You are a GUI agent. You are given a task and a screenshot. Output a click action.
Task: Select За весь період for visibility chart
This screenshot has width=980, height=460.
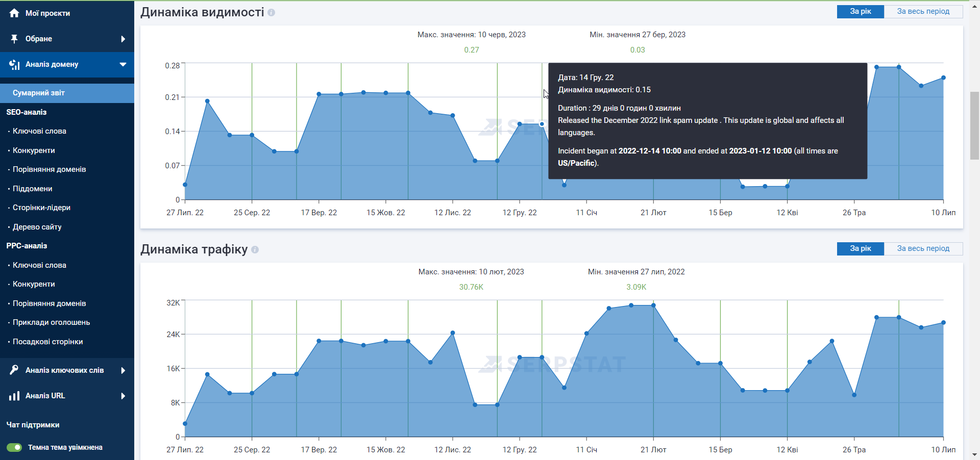923,11
